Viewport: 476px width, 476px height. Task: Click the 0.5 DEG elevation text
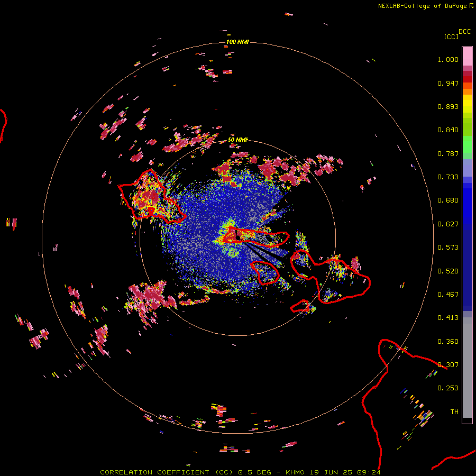tap(254, 472)
